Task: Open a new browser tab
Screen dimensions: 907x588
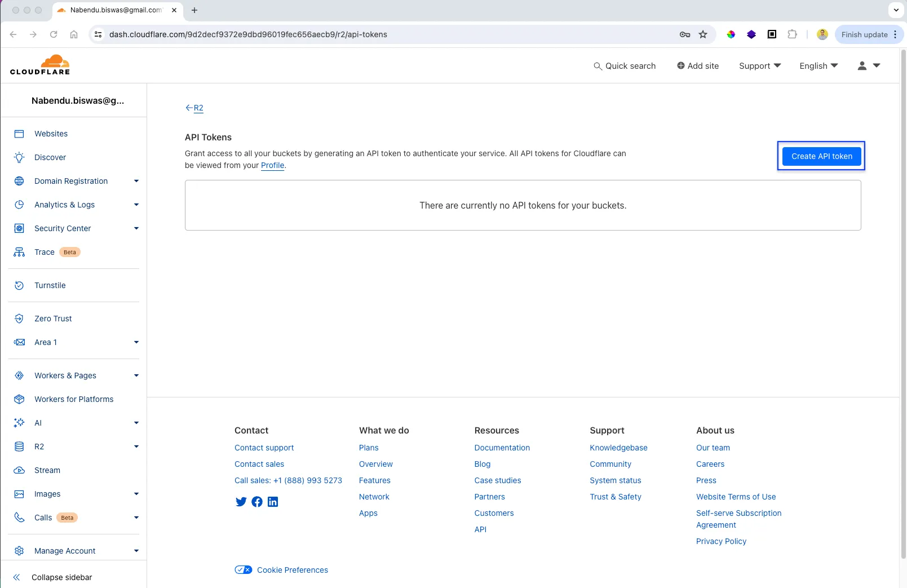Action: 194,10
